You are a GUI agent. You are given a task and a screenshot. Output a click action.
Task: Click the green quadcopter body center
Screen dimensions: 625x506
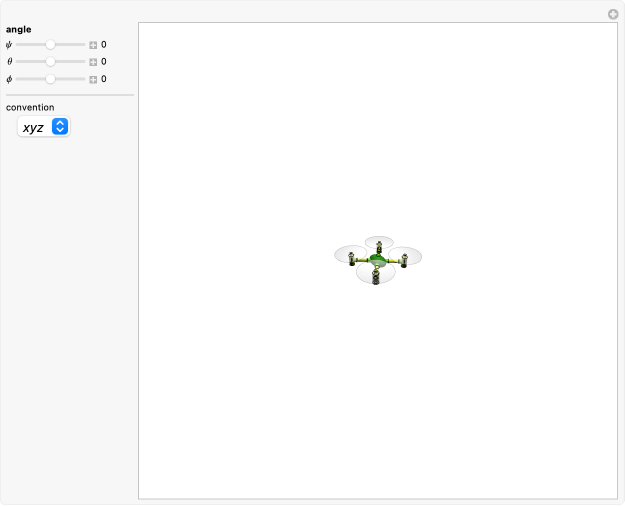coord(377,260)
